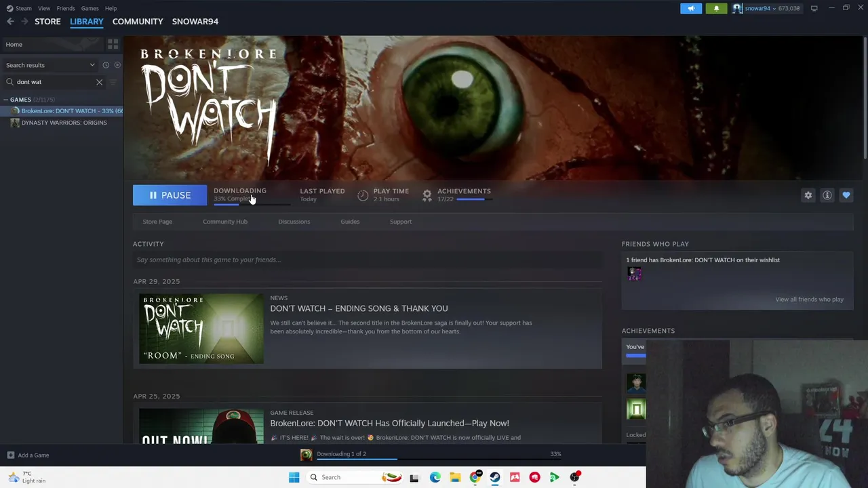Enter Big Picture mode monitor icon
868x488 pixels.
click(x=814, y=8)
